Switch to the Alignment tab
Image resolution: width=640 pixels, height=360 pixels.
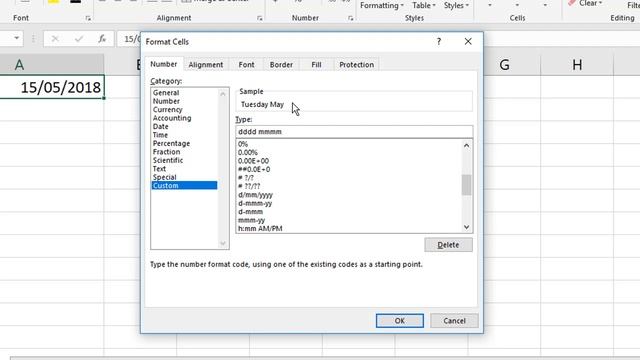pyautogui.click(x=205, y=64)
